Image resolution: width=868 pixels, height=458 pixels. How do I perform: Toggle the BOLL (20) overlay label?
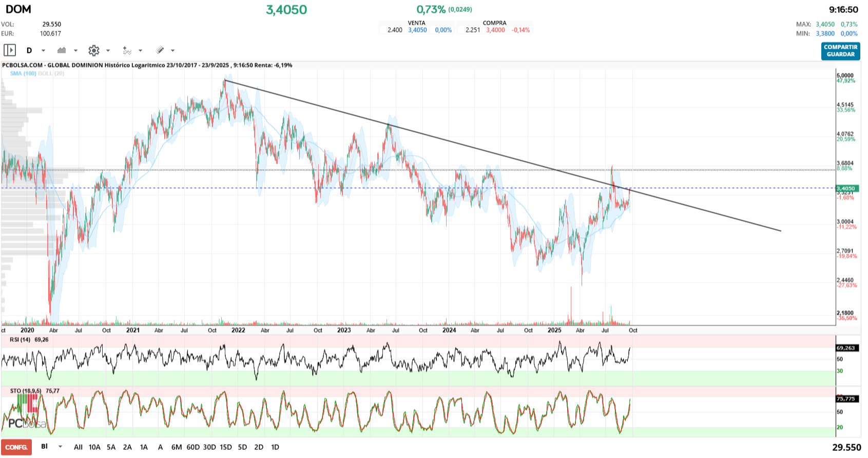51,73
